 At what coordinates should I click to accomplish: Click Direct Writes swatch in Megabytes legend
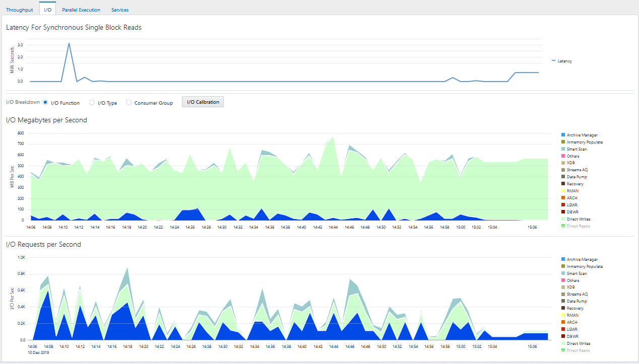click(563, 219)
